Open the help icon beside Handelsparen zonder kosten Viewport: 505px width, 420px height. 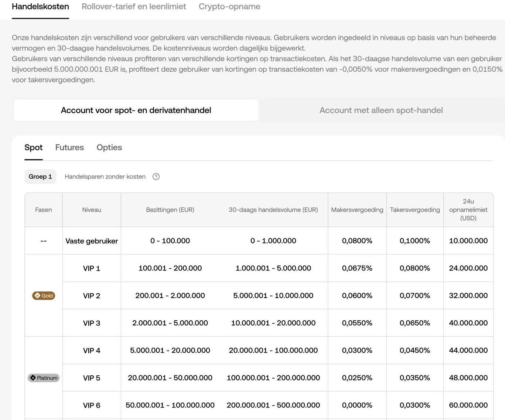click(156, 177)
